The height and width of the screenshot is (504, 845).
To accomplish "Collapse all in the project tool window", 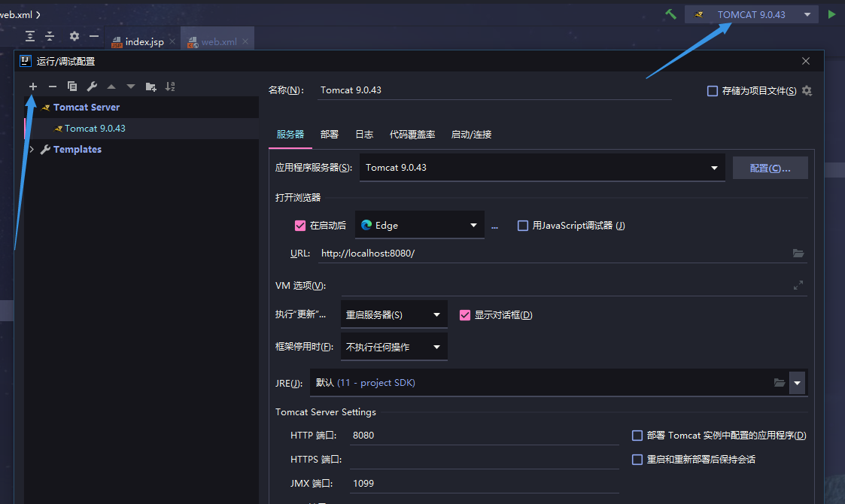I will [50, 36].
